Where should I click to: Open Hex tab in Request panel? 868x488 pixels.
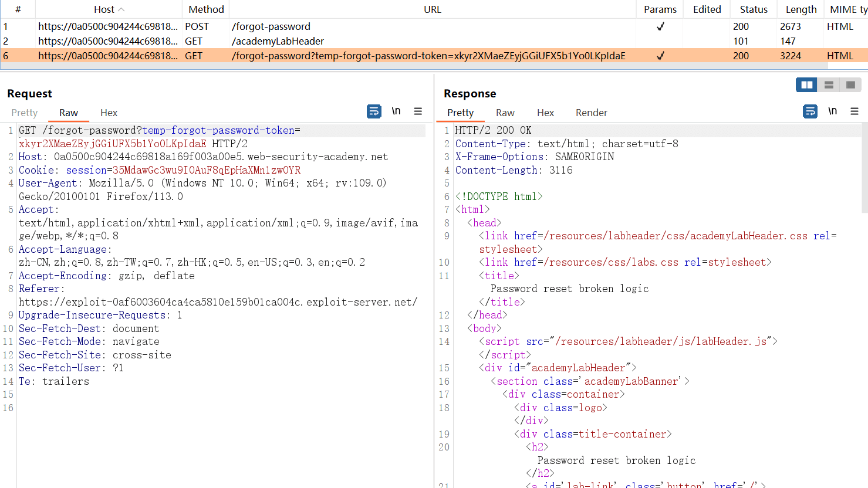pos(109,113)
